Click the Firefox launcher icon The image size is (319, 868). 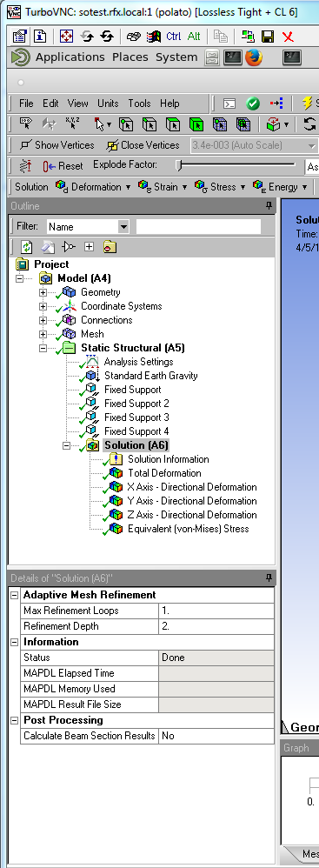coord(253,57)
